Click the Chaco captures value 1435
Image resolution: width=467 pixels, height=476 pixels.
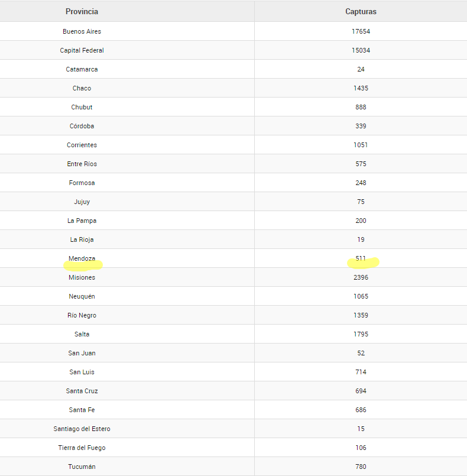(361, 88)
